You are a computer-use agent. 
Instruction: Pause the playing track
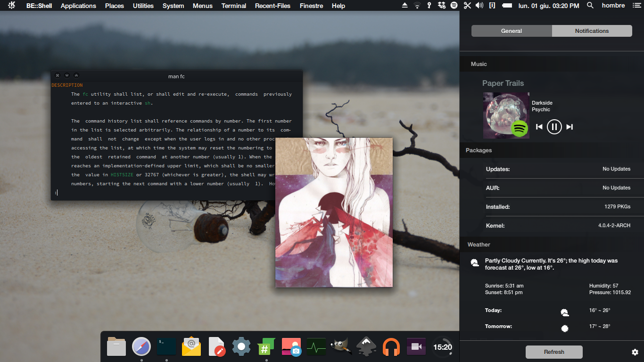coord(554,127)
